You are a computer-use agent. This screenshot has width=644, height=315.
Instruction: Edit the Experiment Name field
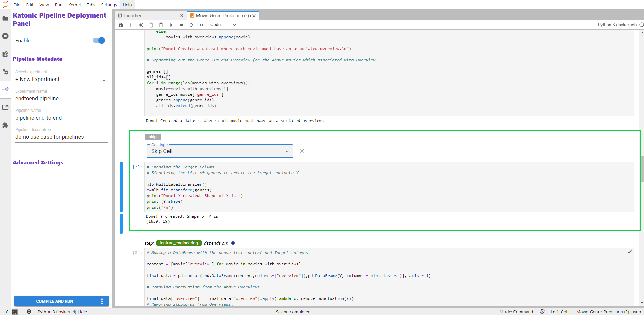point(62,99)
